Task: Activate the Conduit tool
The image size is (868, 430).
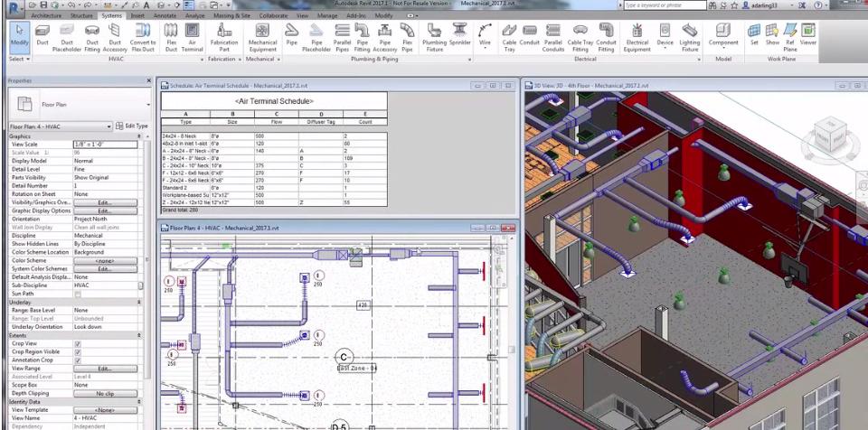Action: point(530,34)
